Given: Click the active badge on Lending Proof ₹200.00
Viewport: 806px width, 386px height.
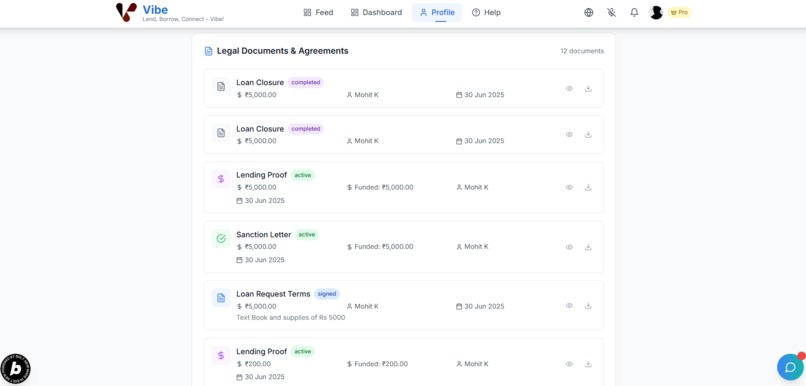Looking at the screenshot, I should coord(303,352).
